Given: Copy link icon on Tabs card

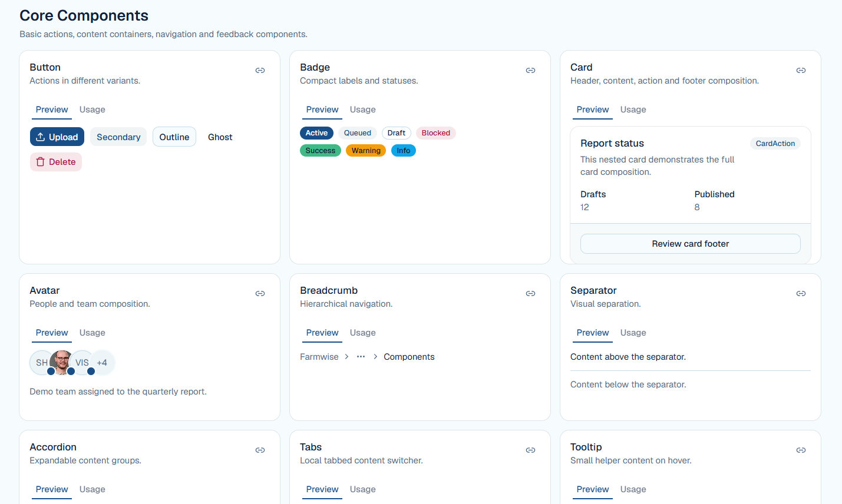Looking at the screenshot, I should pos(530,450).
